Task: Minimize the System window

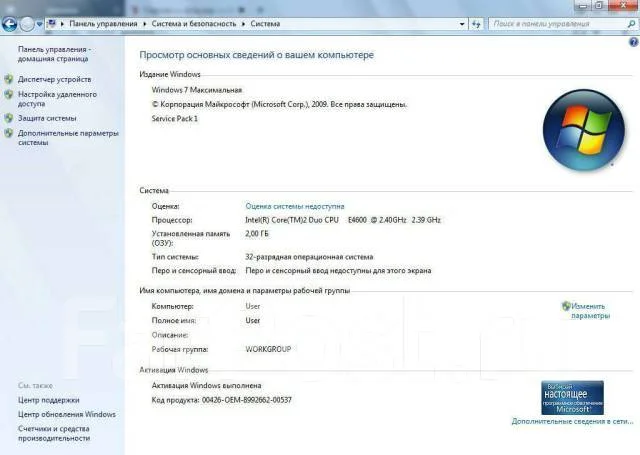Action: 583,6
